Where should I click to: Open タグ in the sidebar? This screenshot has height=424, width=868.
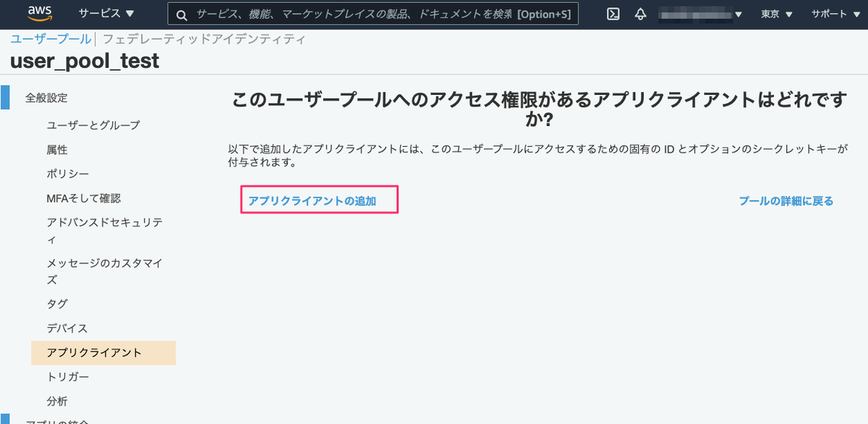(x=57, y=303)
